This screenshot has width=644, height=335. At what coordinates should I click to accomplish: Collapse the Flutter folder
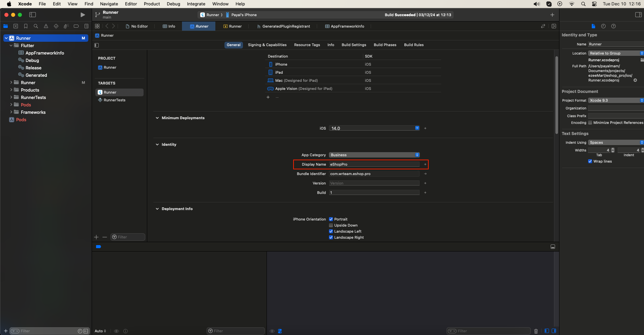(x=11, y=45)
